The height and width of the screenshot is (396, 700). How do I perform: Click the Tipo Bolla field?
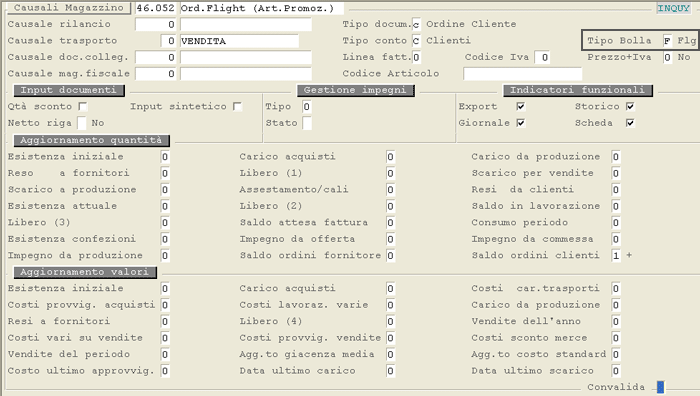click(667, 41)
